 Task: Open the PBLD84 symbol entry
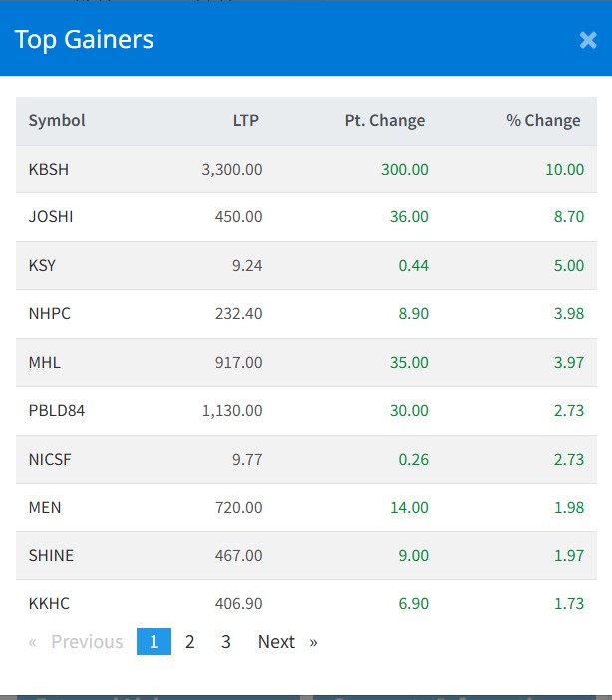(57, 411)
